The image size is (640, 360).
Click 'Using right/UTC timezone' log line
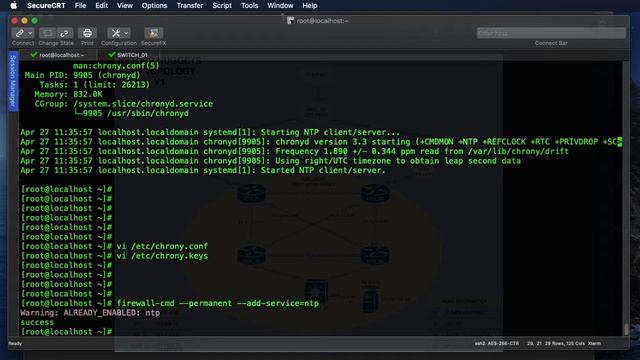click(271, 161)
